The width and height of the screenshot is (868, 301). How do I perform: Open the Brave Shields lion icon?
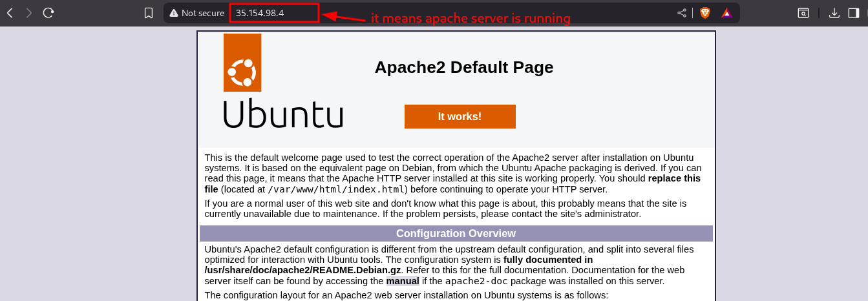pos(704,13)
